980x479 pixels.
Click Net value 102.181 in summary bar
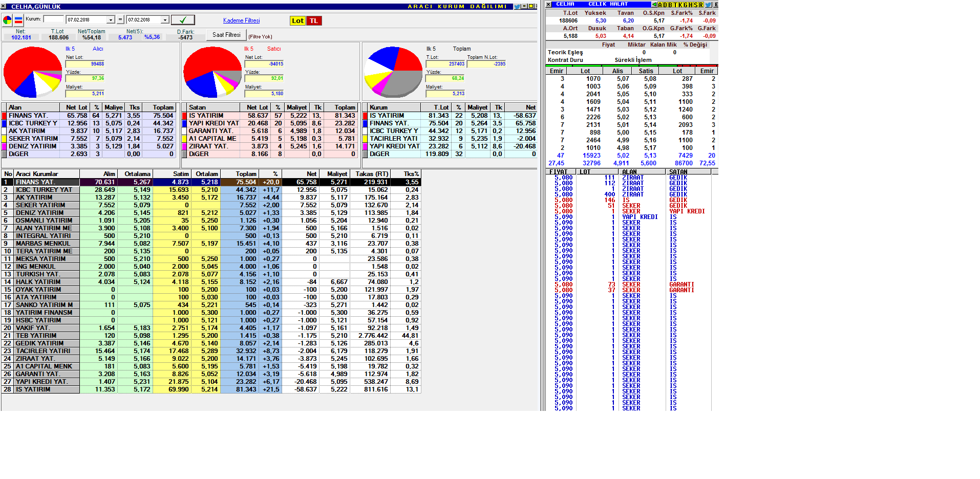21,37
